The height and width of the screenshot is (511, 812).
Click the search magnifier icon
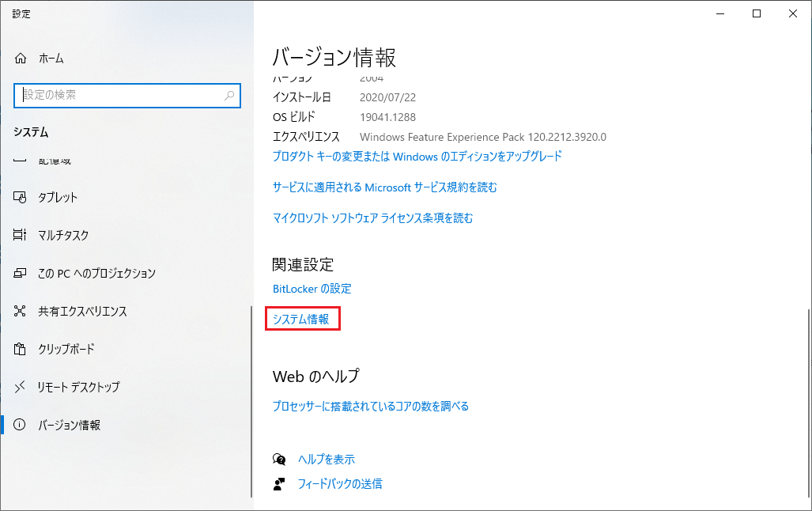click(229, 95)
